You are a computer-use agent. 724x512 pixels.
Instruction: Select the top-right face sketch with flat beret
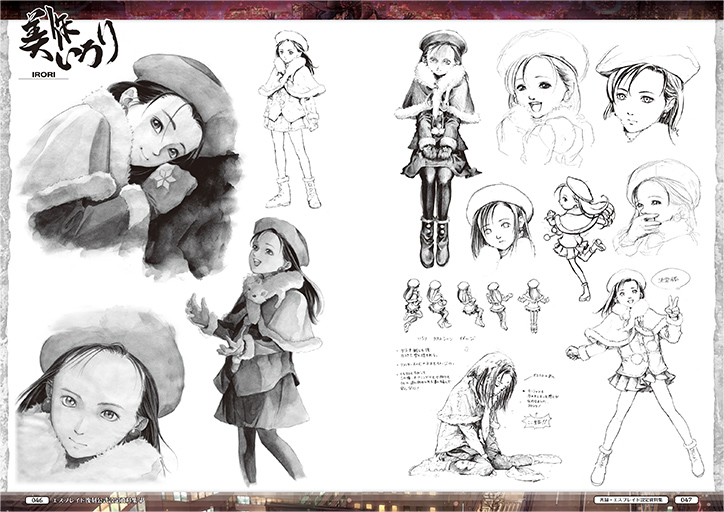[x=649, y=93]
